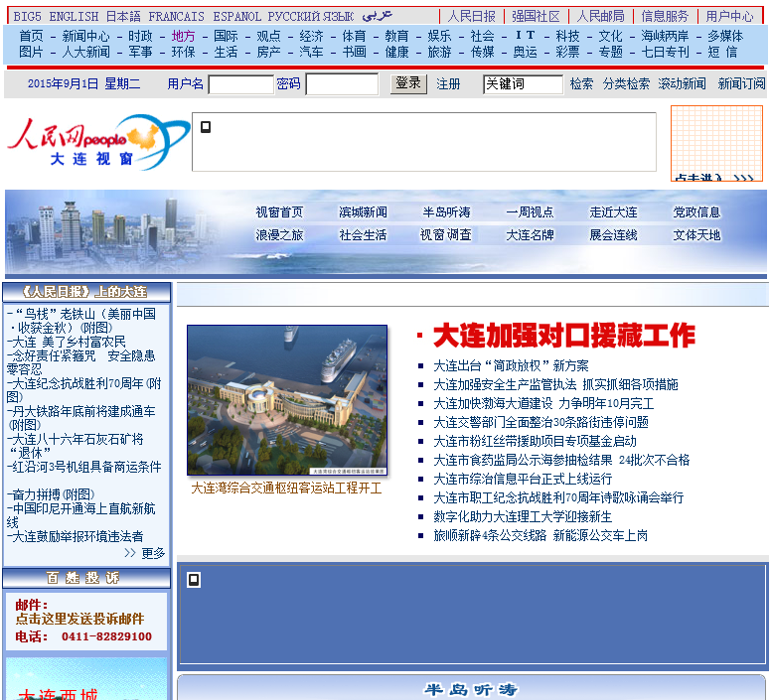
Task: Open 大连名牌 tab
Action: pos(530,235)
